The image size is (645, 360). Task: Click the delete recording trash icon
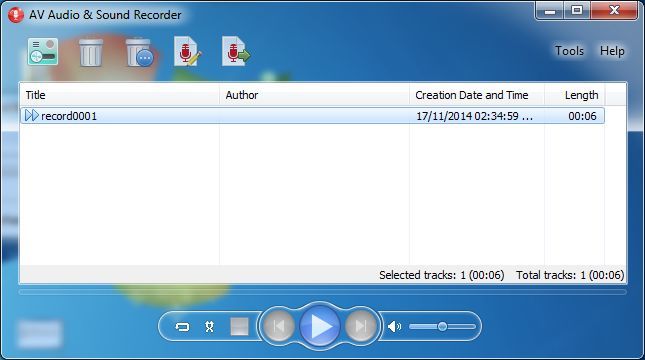(91, 52)
